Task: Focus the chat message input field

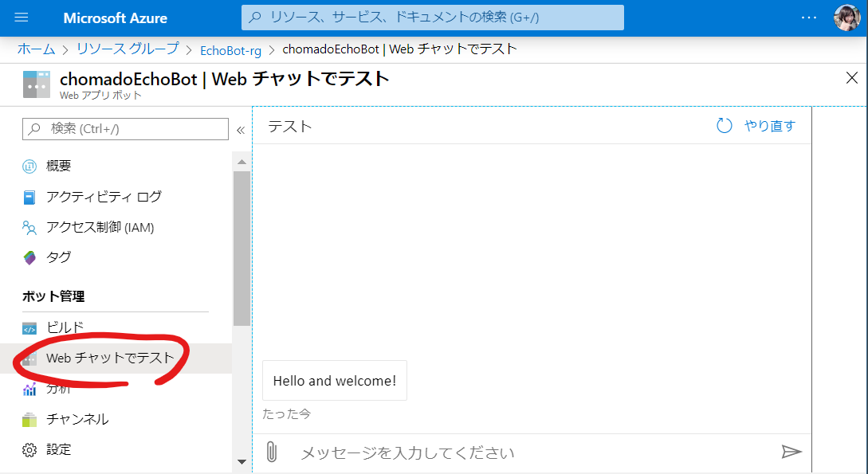Action: 526,452
